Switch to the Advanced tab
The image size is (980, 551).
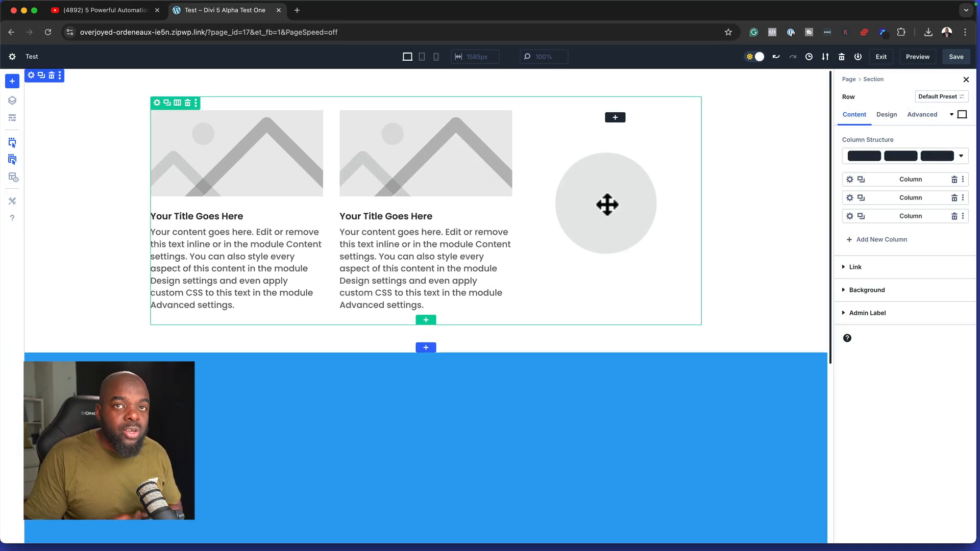(922, 114)
